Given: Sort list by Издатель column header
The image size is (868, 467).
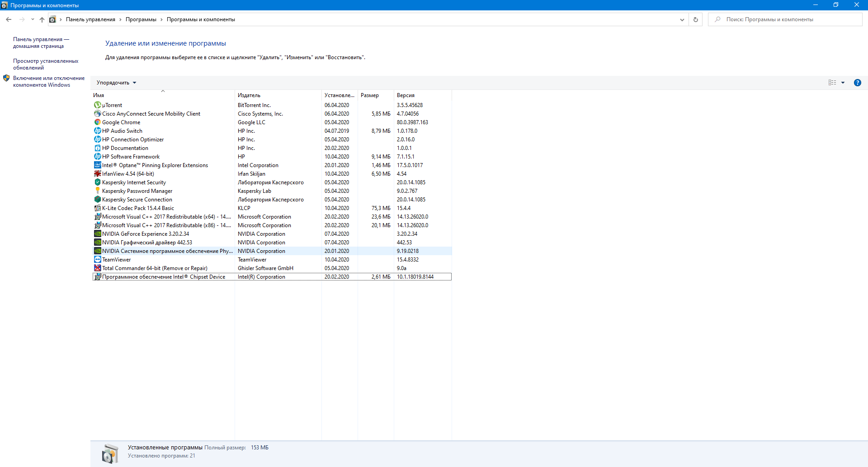Looking at the screenshot, I should [x=278, y=95].
